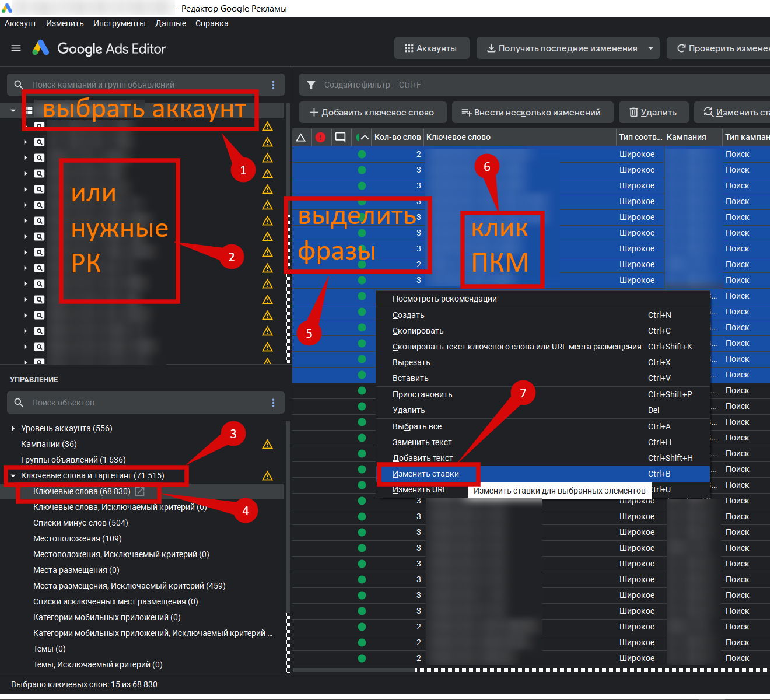Click Внести несколько изменений button
This screenshot has width=770, height=700.
point(531,113)
